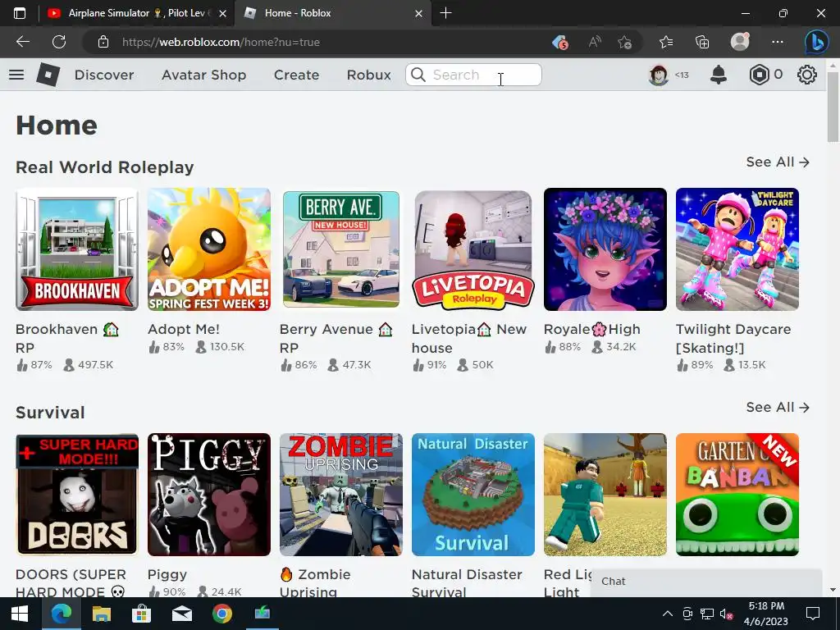The height and width of the screenshot is (630, 840).
Task: Open the taskbar clock and date
Action: pyautogui.click(x=766, y=614)
